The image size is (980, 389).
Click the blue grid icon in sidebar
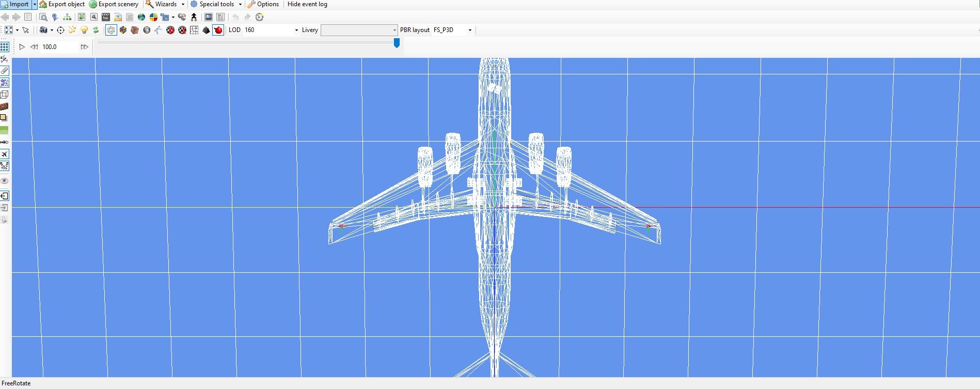point(5,46)
